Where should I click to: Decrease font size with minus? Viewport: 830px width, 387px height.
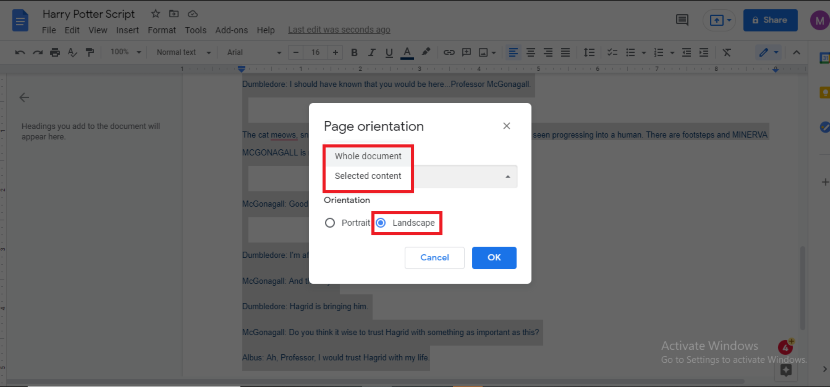(x=296, y=52)
